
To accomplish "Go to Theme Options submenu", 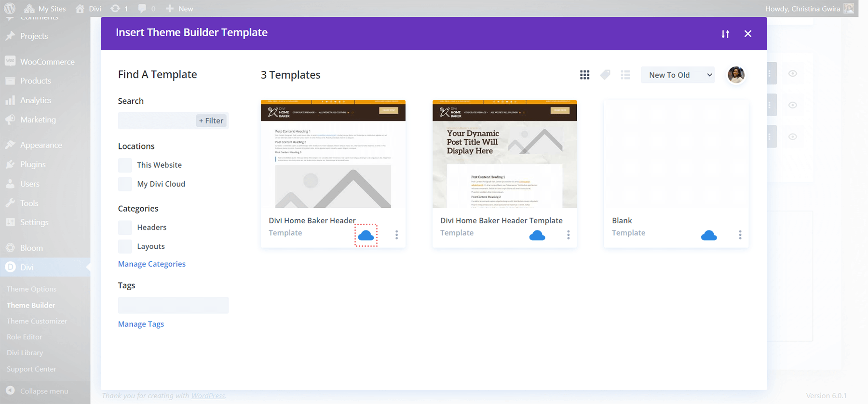I will (x=31, y=289).
